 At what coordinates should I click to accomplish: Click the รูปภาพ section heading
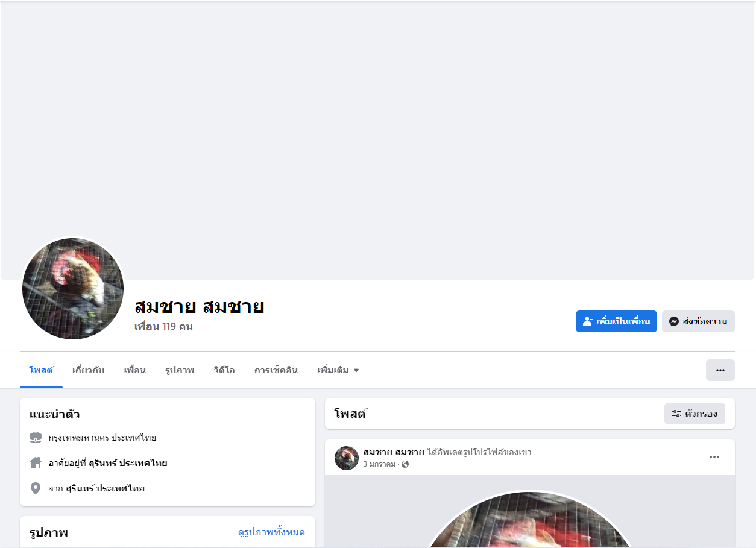tap(49, 533)
